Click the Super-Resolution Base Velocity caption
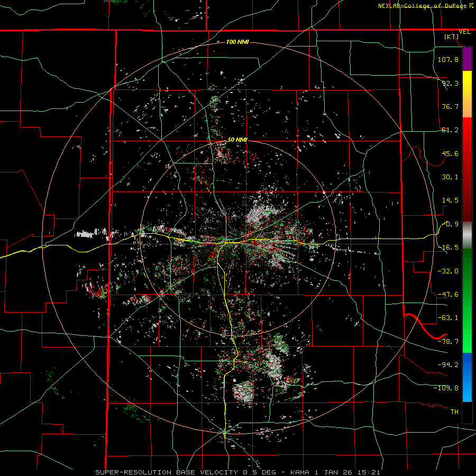This screenshot has width=476, height=476. (x=237, y=472)
